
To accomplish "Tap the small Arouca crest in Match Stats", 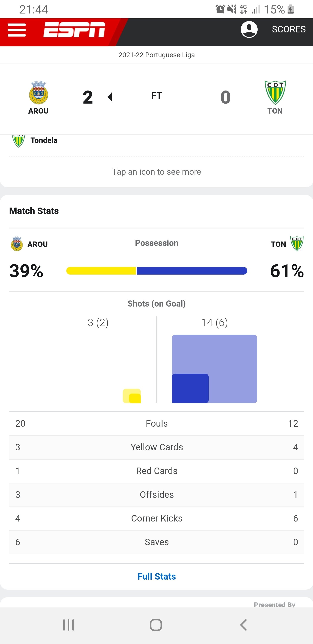I will 17,244.
